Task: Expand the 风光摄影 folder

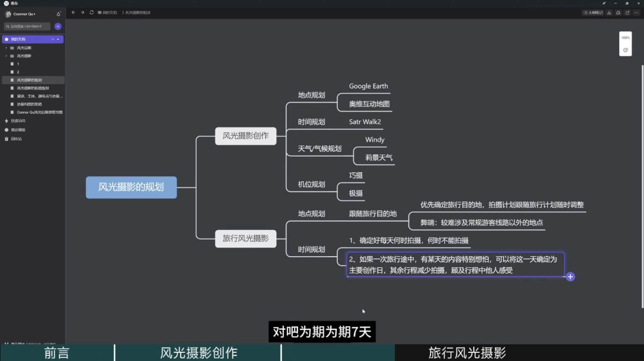Action: [x=5, y=56]
